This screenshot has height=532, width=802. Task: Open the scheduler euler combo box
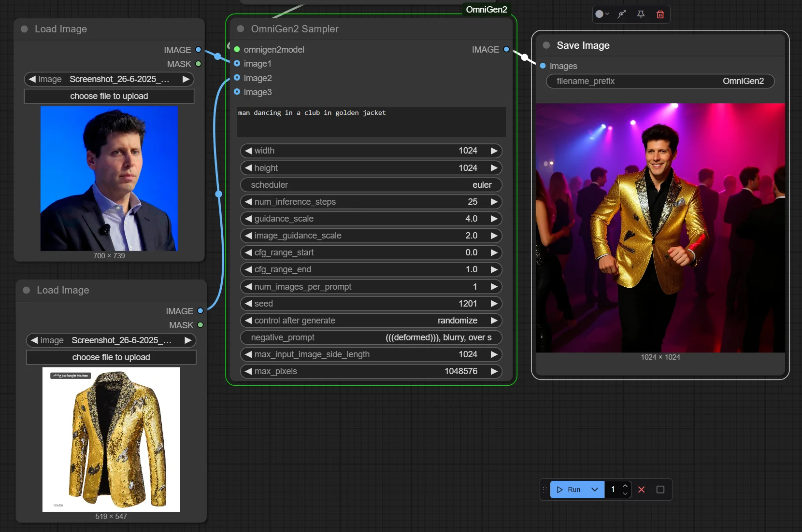point(371,185)
